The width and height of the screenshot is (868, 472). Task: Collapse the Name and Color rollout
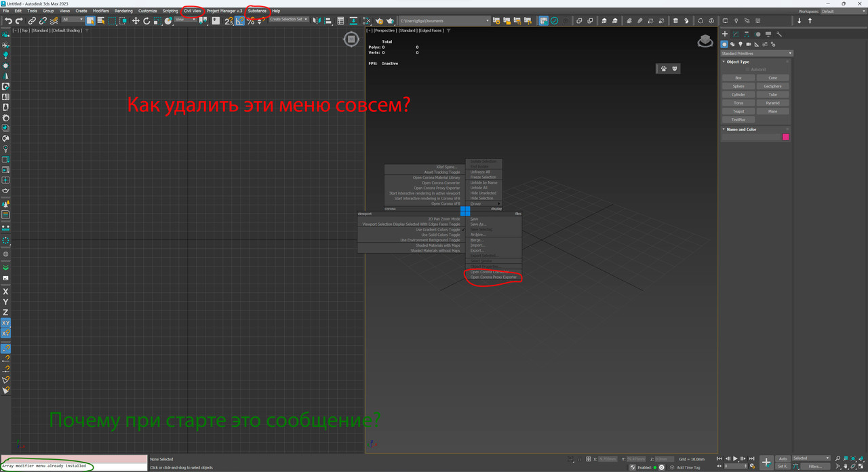(x=724, y=129)
